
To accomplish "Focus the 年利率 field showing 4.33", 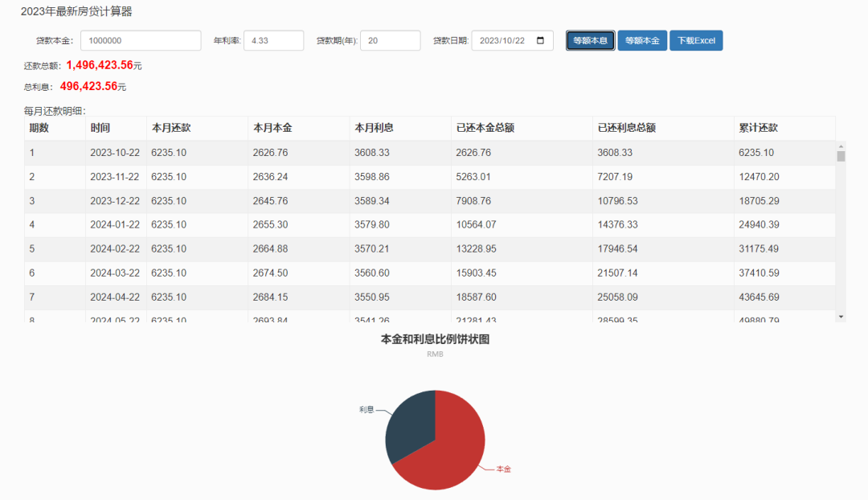I will point(273,41).
